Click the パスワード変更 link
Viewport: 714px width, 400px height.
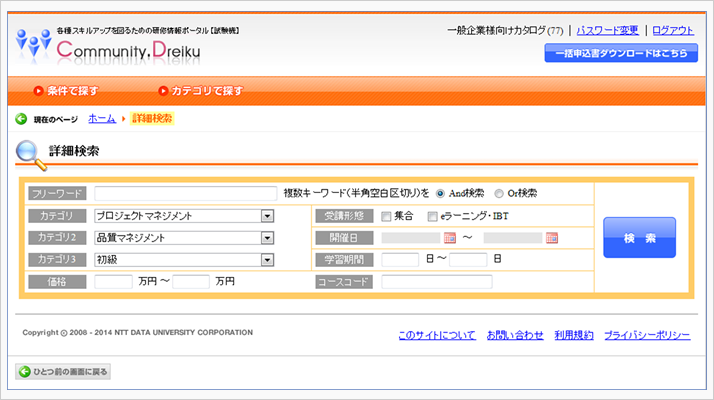click(x=607, y=31)
